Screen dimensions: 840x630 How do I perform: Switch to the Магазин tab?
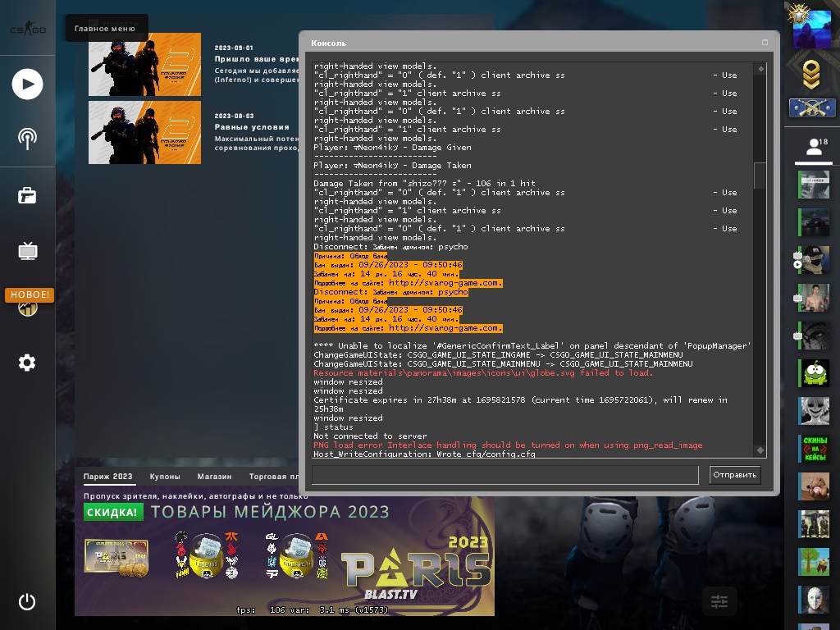point(214,477)
